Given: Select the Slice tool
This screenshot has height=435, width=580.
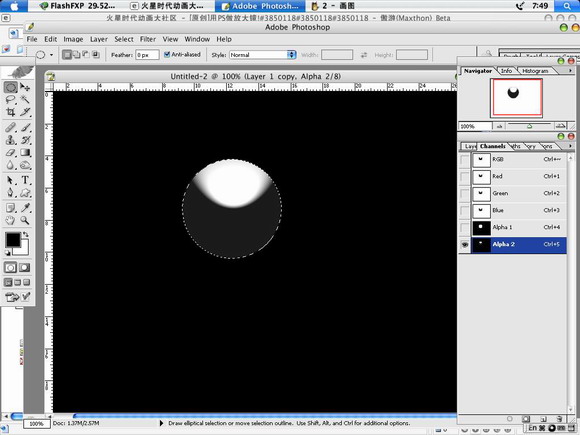Looking at the screenshot, I should 25,112.
